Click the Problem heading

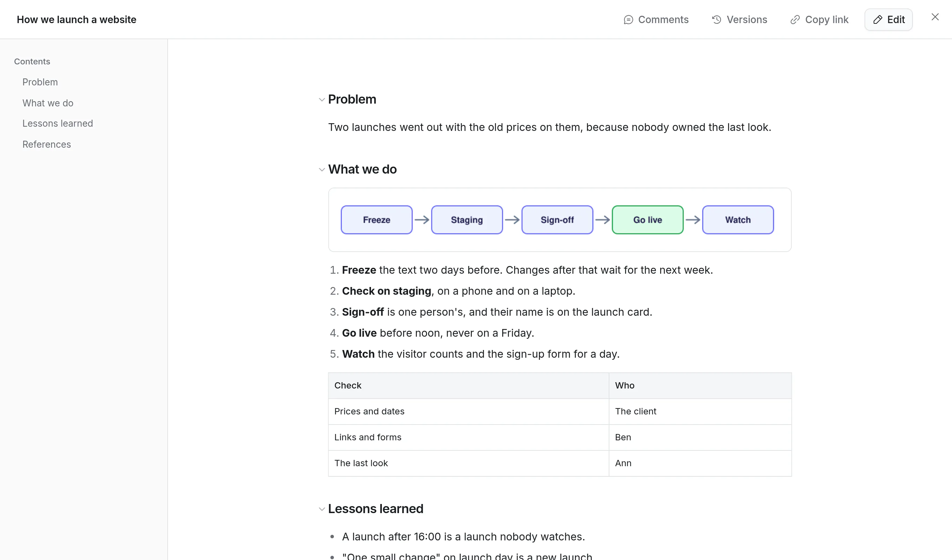(x=352, y=99)
